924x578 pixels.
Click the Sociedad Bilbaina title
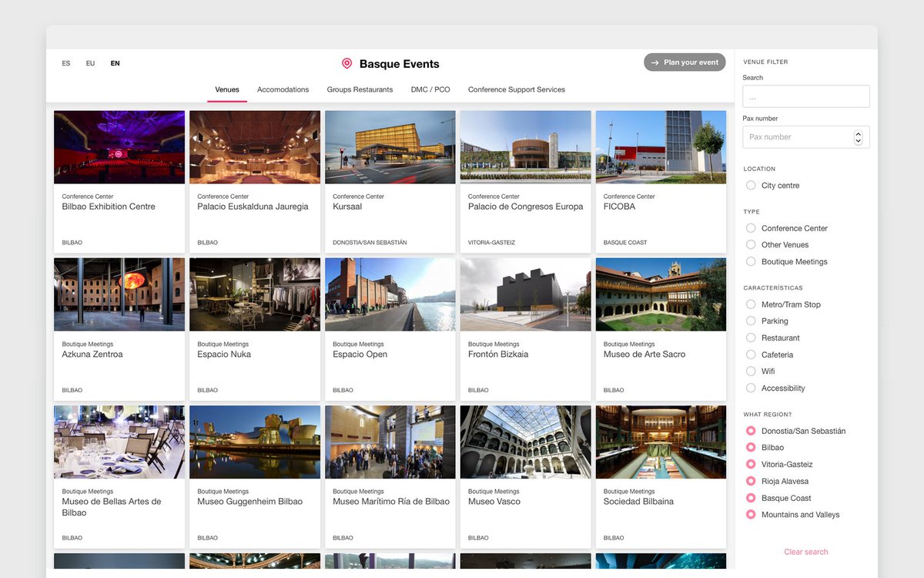coord(638,502)
